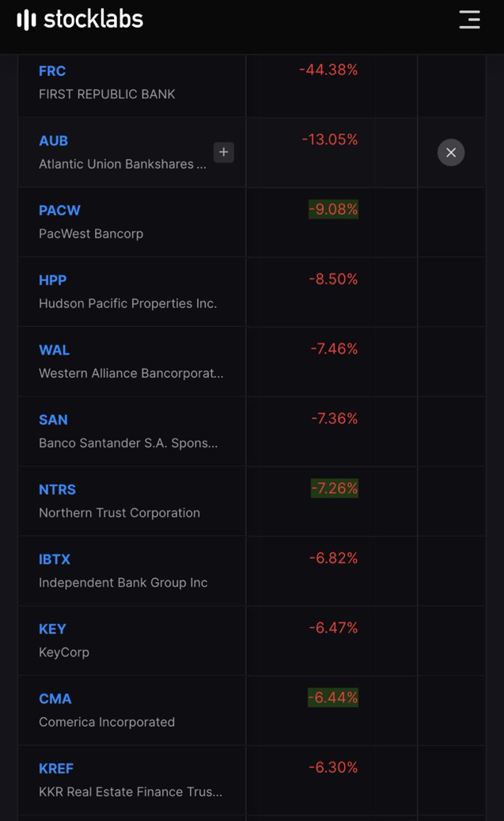This screenshot has width=504, height=821.
Task: Click the -44.38% FRC change value
Action: coord(328,70)
